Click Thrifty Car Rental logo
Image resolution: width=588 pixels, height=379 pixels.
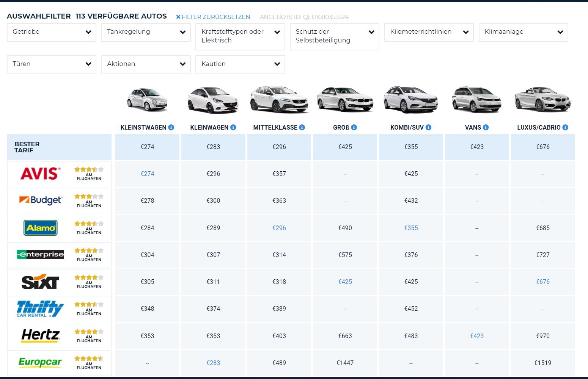click(40, 309)
